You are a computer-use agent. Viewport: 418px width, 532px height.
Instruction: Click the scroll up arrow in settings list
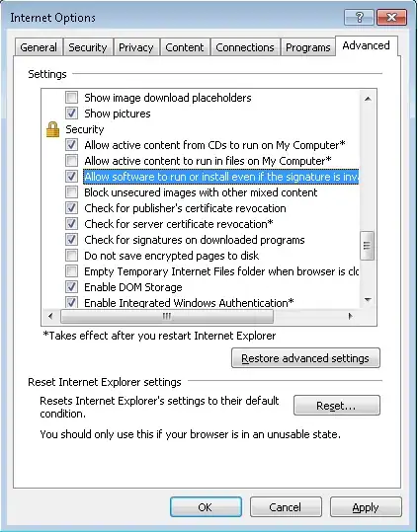368,99
